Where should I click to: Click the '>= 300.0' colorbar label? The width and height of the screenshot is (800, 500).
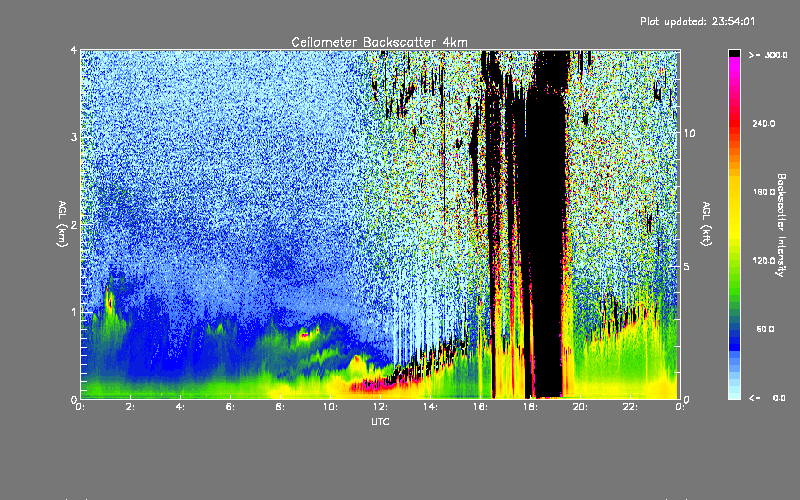[x=768, y=55]
